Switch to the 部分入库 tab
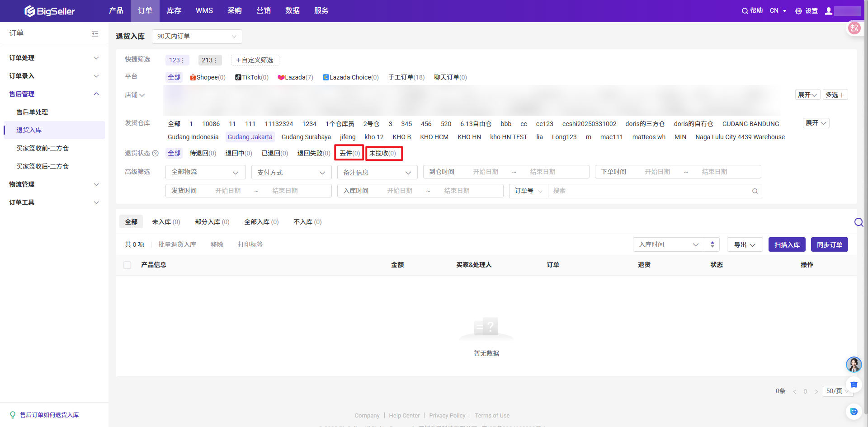This screenshot has width=868, height=427. click(x=212, y=222)
